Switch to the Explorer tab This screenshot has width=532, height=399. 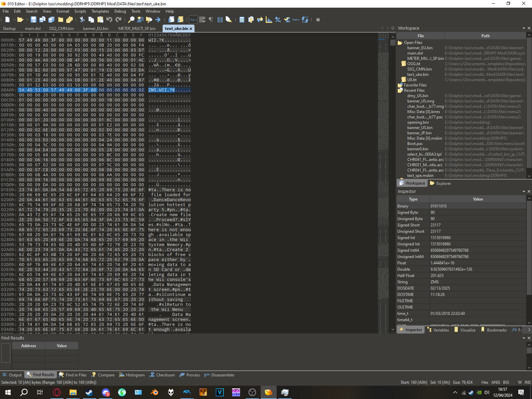440,184
